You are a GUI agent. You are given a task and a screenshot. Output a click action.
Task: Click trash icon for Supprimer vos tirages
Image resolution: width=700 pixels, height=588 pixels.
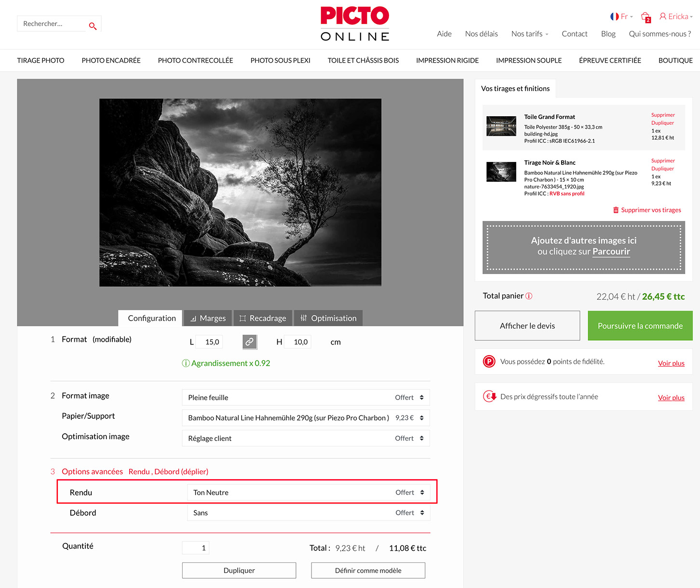[x=616, y=210]
